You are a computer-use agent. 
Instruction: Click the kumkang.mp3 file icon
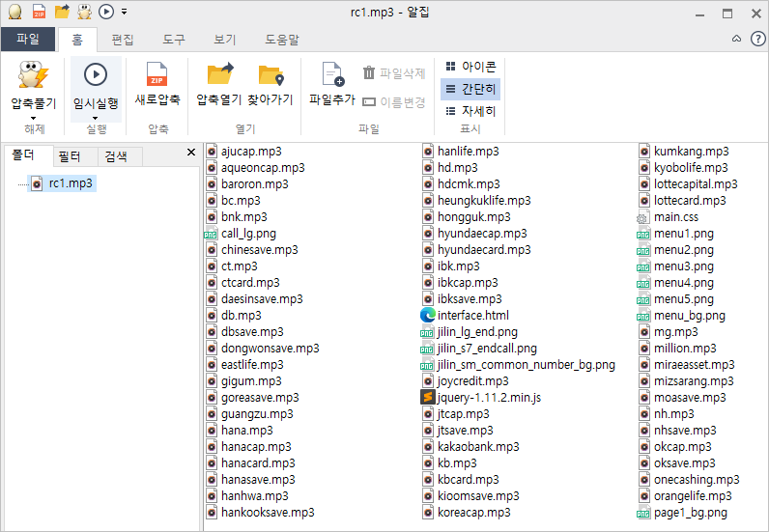coord(644,151)
